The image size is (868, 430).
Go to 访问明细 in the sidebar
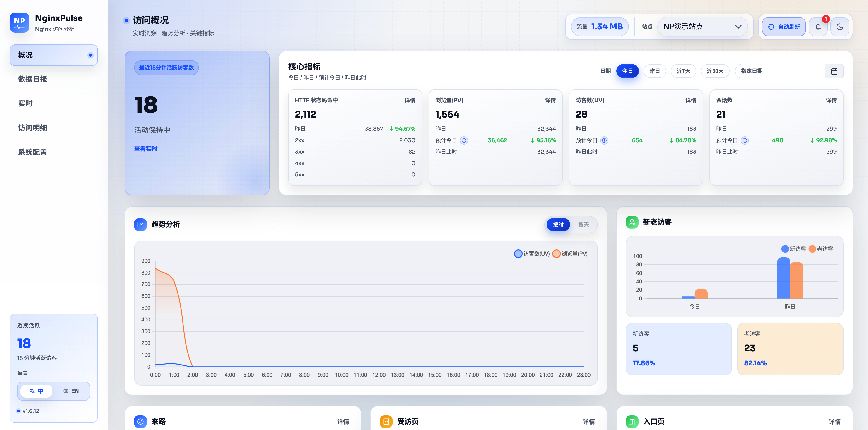point(32,128)
